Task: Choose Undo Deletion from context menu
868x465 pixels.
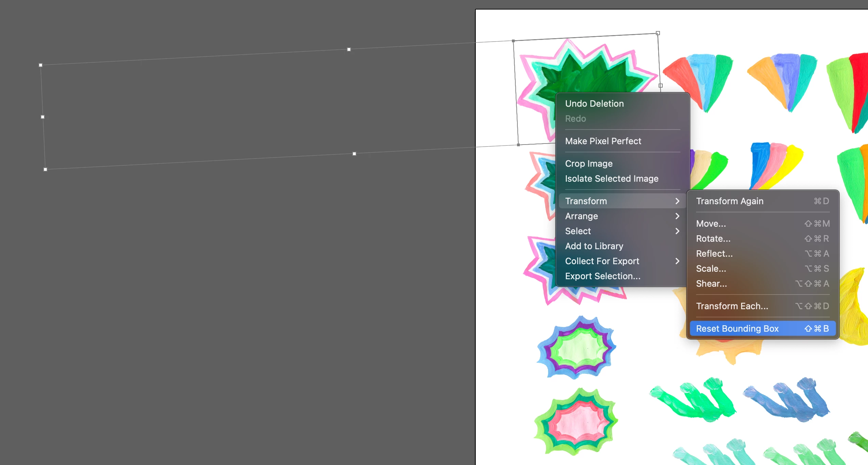Action: tap(594, 104)
